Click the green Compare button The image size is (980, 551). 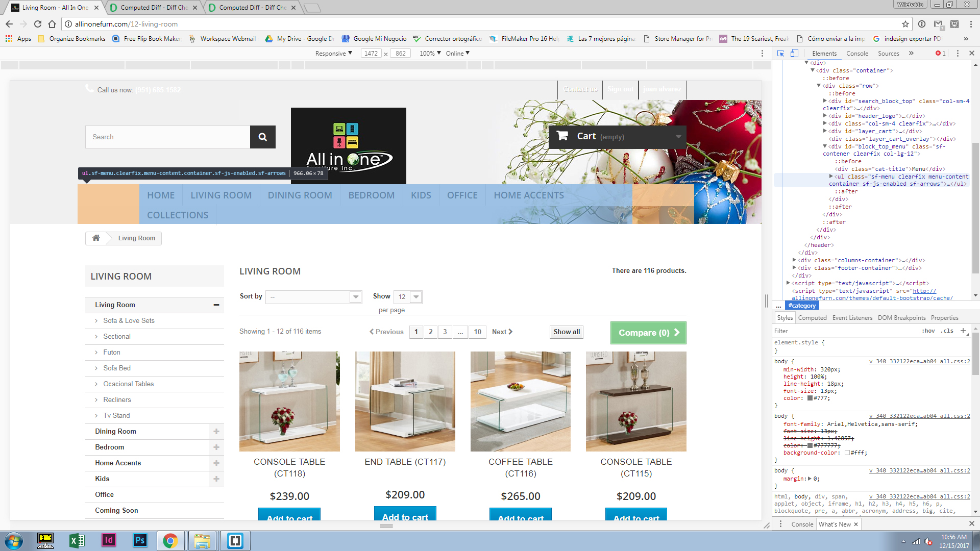(x=648, y=333)
